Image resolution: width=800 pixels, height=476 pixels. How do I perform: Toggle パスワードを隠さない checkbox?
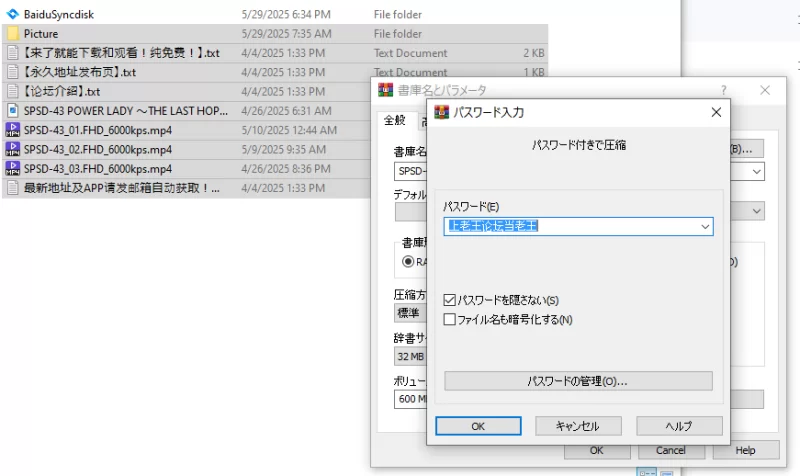(x=449, y=300)
